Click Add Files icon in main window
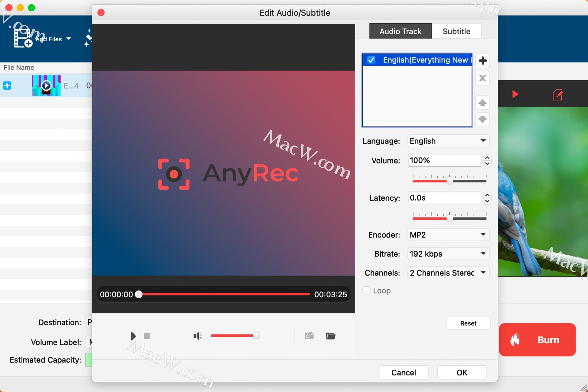The width and height of the screenshot is (588, 392). click(x=23, y=39)
